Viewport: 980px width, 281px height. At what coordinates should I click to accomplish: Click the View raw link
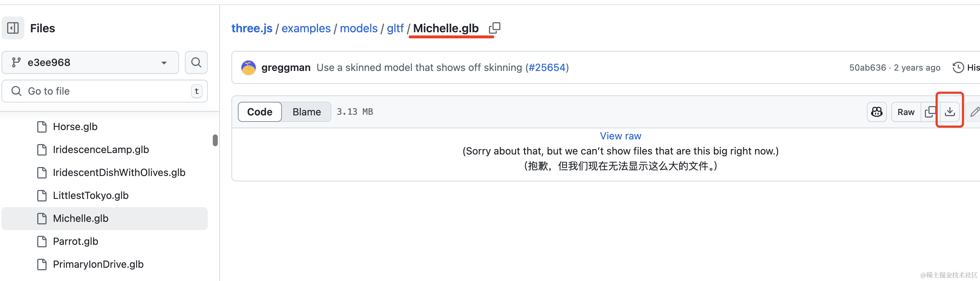click(620, 136)
